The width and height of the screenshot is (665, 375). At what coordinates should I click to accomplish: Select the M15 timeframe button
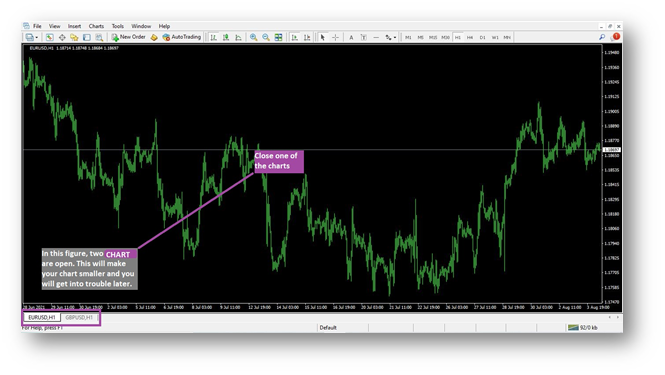tap(433, 37)
